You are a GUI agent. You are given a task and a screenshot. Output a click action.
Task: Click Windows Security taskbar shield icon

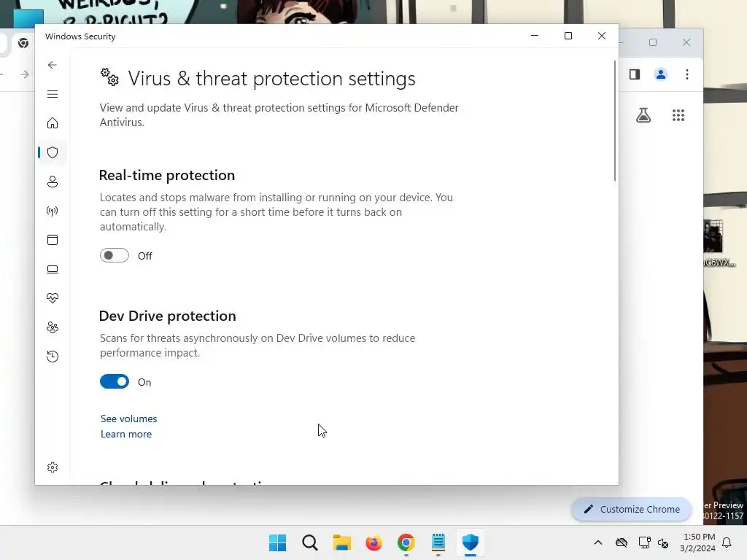[471, 542]
